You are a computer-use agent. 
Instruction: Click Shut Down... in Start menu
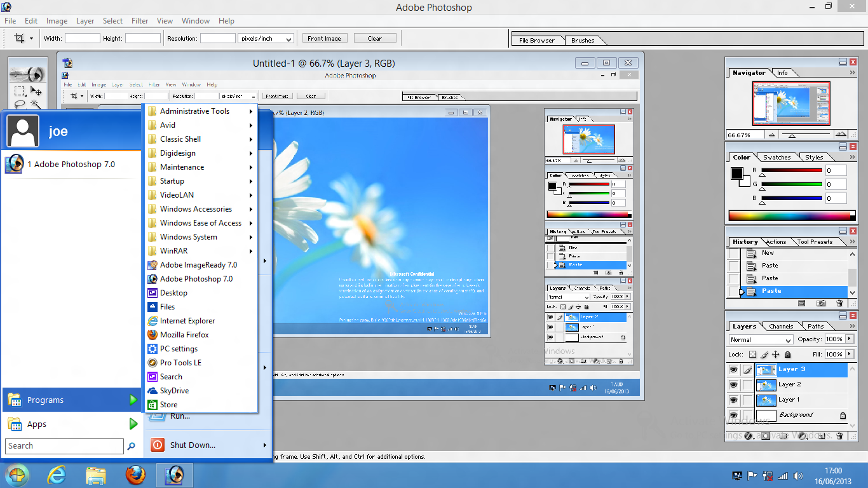coord(193,445)
